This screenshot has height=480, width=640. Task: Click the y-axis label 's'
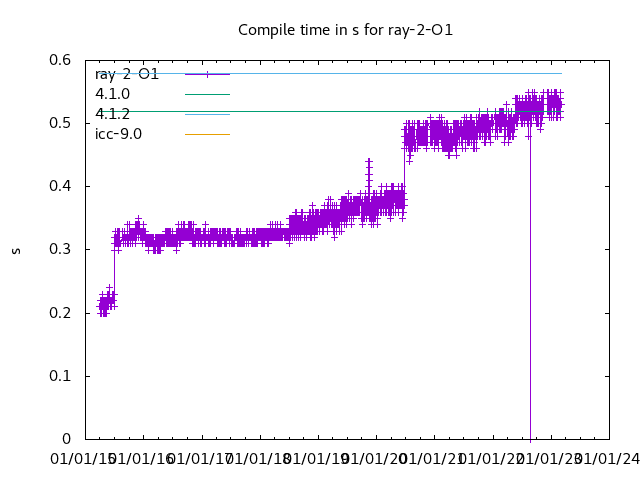click(x=16, y=250)
